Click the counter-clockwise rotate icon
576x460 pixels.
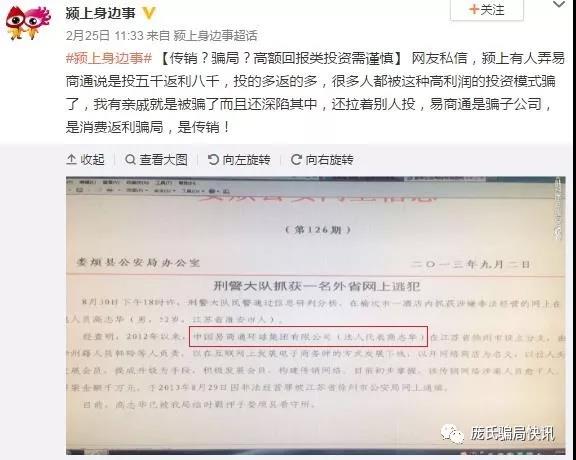tap(213, 160)
